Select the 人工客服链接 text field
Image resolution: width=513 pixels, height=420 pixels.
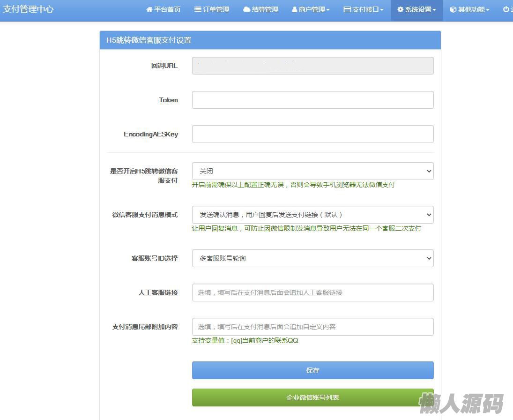pos(312,292)
